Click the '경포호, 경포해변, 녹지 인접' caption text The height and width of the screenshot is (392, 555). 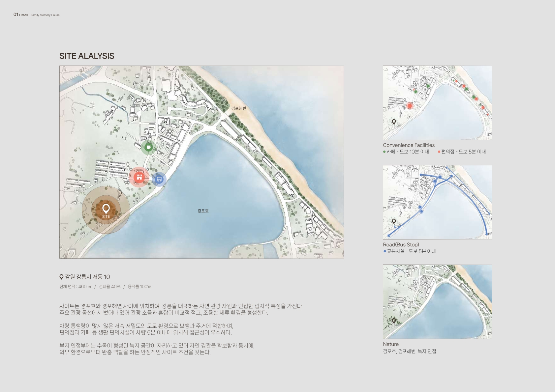[x=410, y=351]
